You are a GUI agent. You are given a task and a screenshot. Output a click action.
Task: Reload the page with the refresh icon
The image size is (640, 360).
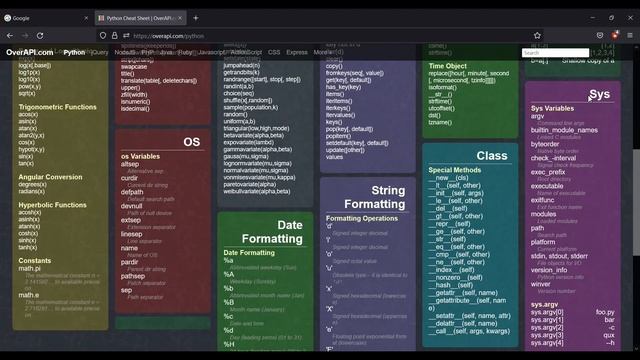pos(40,36)
